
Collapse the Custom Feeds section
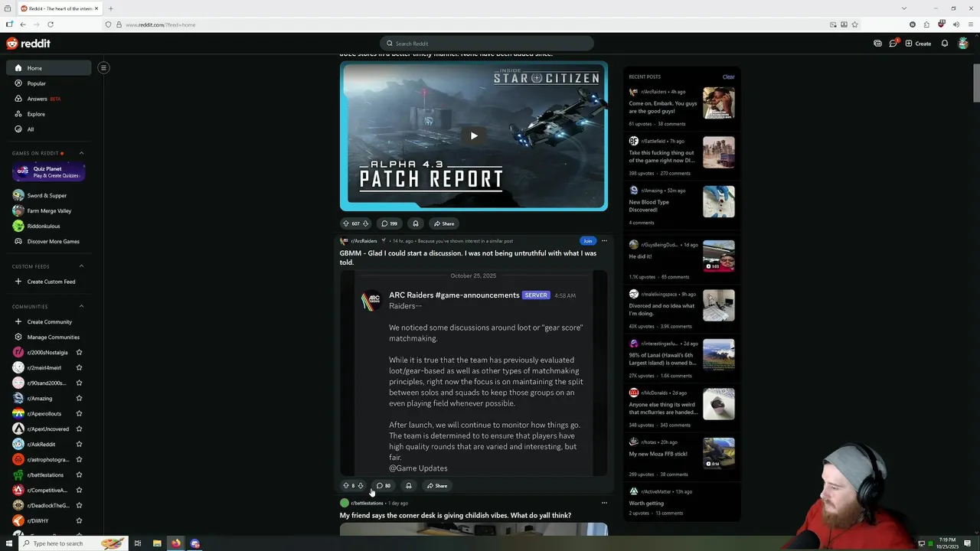(x=81, y=266)
